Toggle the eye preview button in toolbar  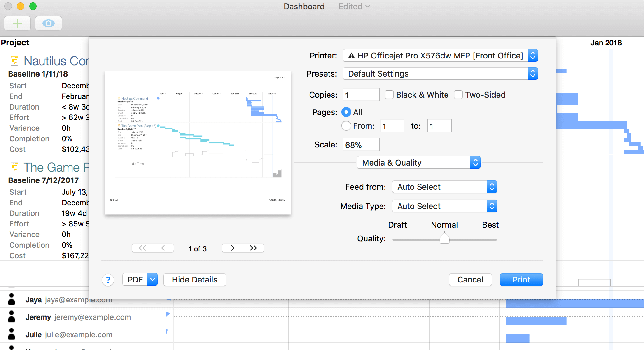(49, 23)
